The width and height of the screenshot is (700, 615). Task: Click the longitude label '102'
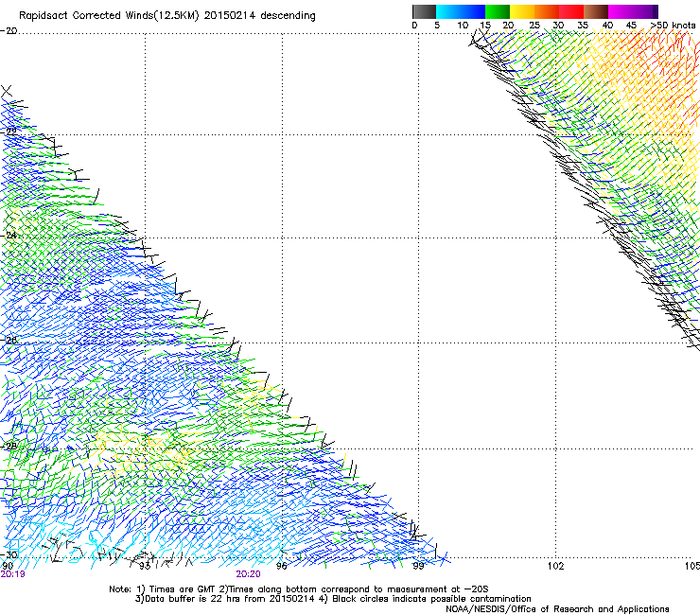click(x=555, y=566)
